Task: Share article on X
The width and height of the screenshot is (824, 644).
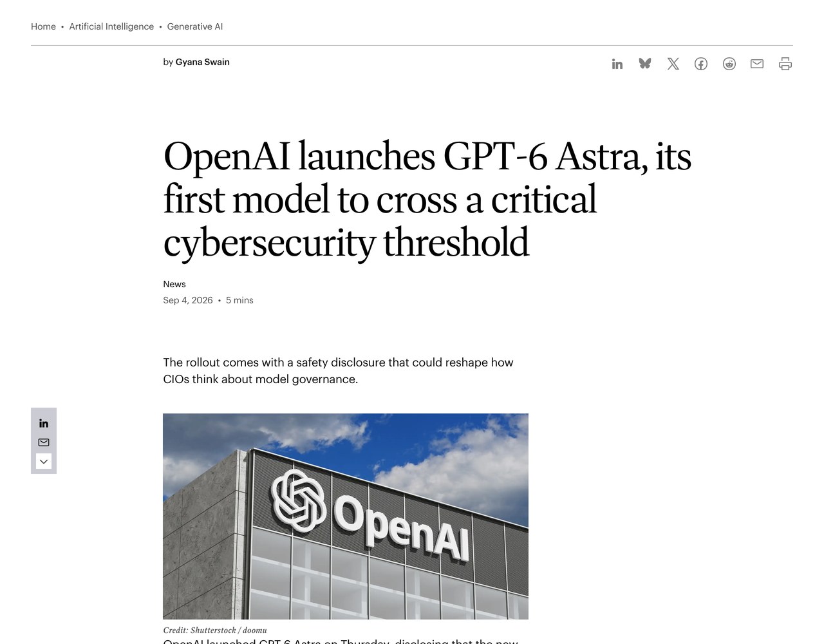Action: click(x=673, y=64)
